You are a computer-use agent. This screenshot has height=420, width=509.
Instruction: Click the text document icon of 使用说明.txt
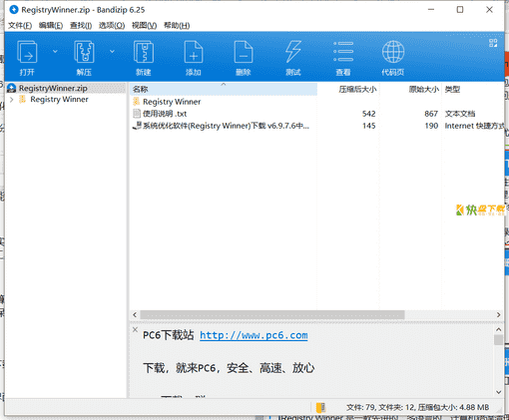click(x=137, y=114)
